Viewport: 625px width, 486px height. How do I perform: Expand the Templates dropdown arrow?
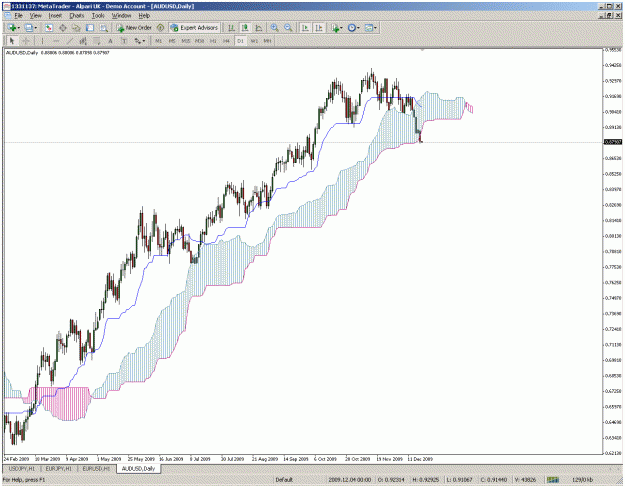(375, 28)
